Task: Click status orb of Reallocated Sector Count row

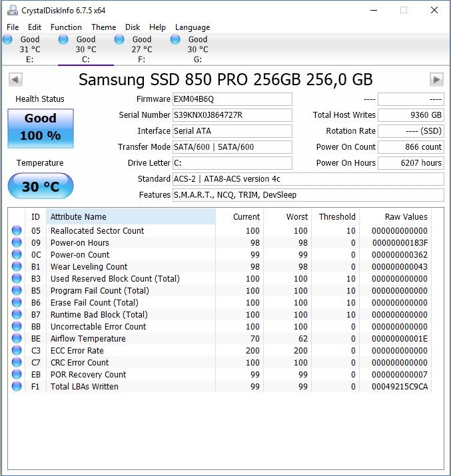Action: pyautogui.click(x=17, y=230)
